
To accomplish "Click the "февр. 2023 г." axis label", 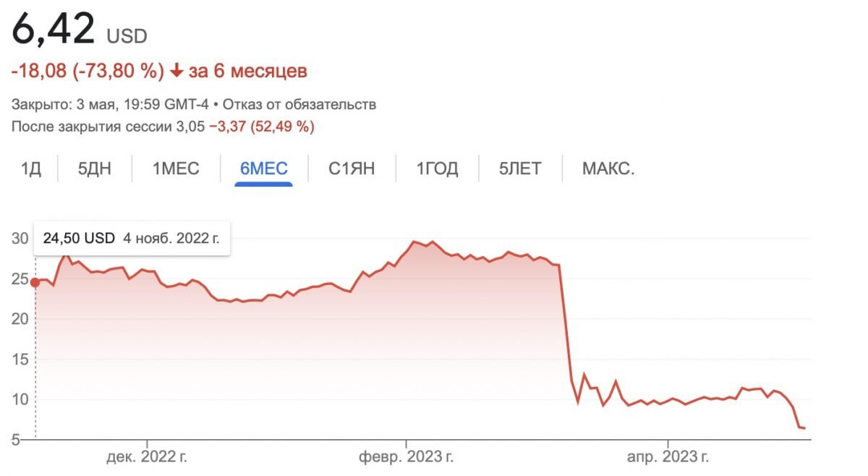I will [407, 456].
